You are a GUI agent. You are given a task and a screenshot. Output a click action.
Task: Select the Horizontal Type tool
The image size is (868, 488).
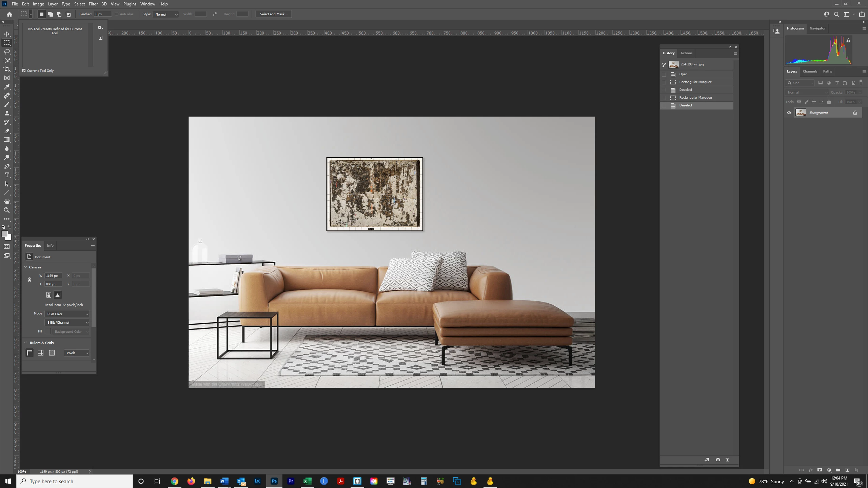7,175
